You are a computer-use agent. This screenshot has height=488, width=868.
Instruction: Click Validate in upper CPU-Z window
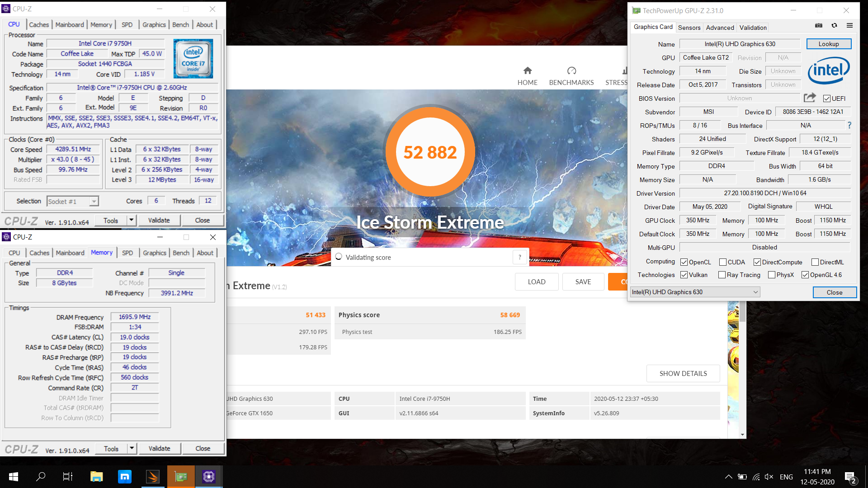[159, 221]
